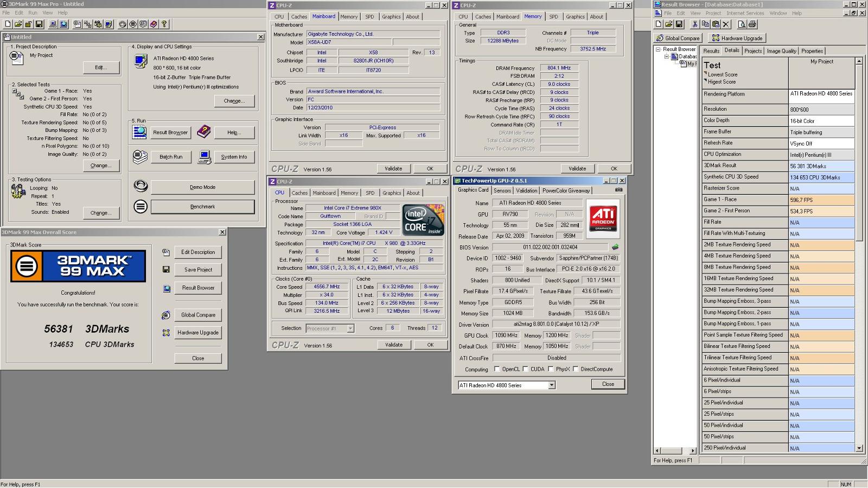The image size is (868, 488).
Task: Click New document icon in Result Browser toolbar
Action: pyautogui.click(x=658, y=24)
